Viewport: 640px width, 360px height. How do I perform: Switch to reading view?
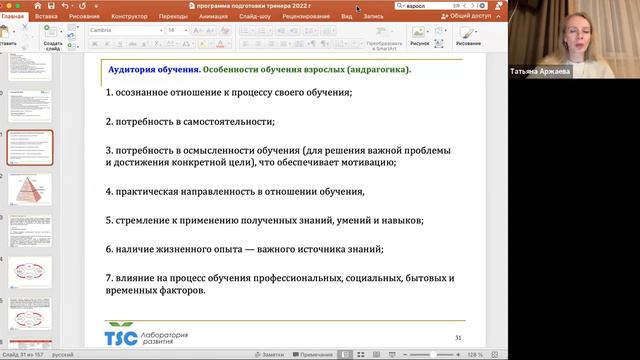tap(376, 355)
